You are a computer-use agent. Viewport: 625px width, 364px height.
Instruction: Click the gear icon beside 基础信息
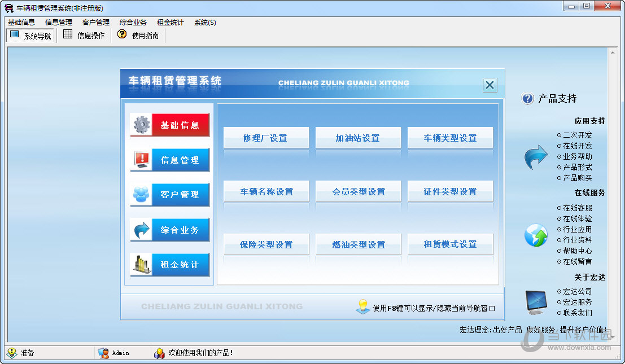click(141, 125)
